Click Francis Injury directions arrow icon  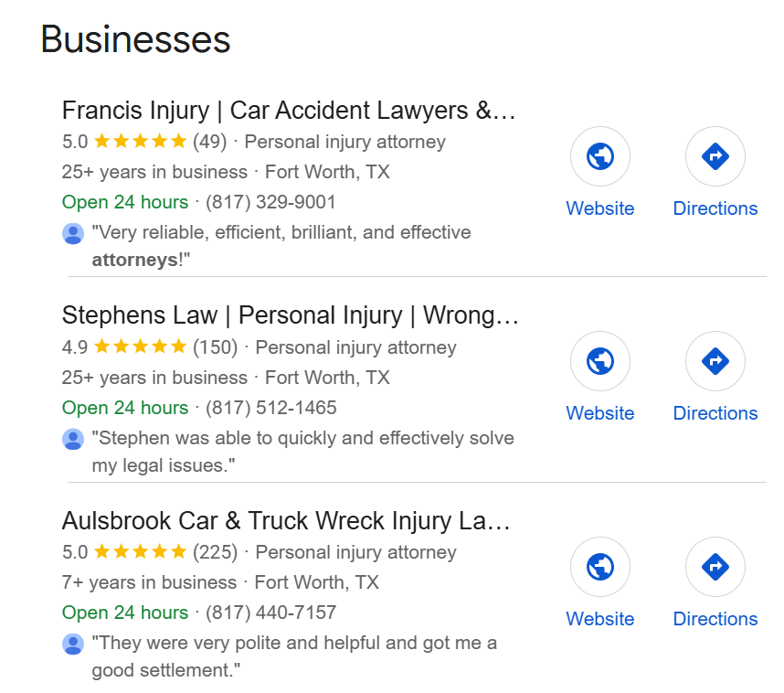(715, 156)
